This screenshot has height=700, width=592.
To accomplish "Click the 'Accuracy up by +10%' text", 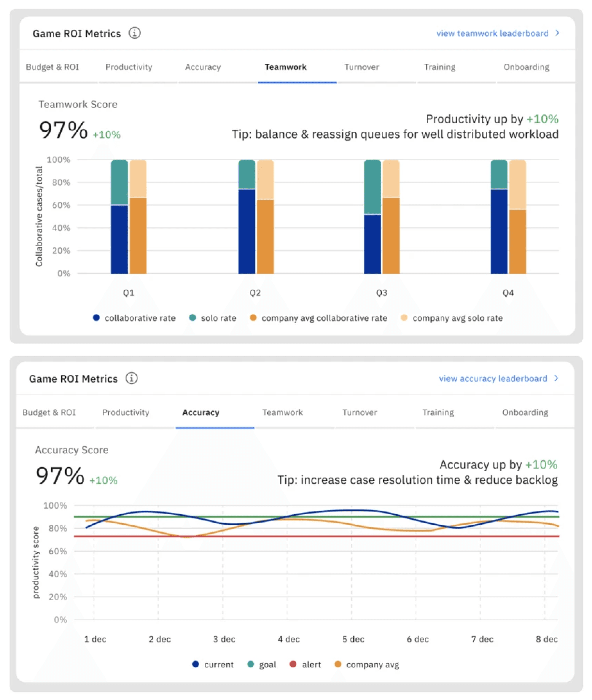I will tap(498, 464).
